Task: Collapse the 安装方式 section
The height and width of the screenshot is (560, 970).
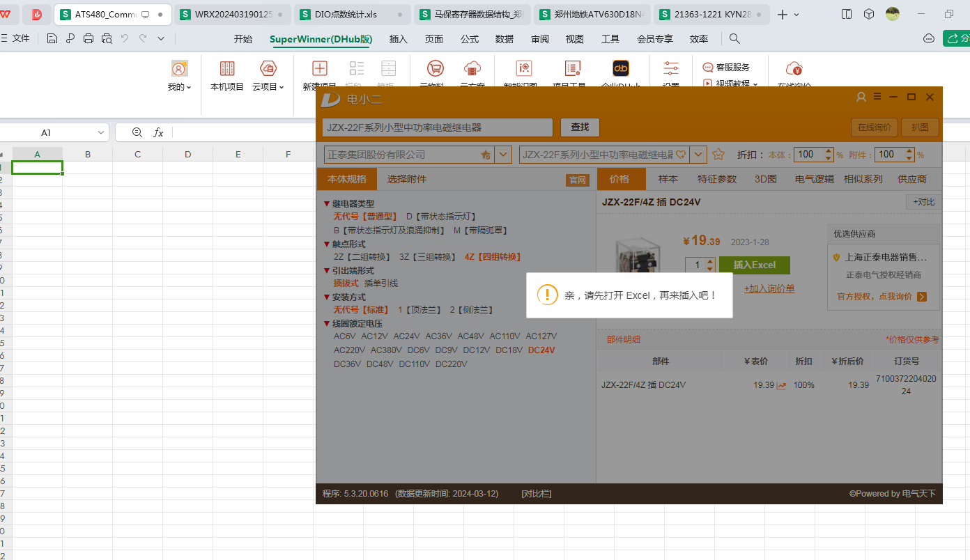Action: pos(327,297)
